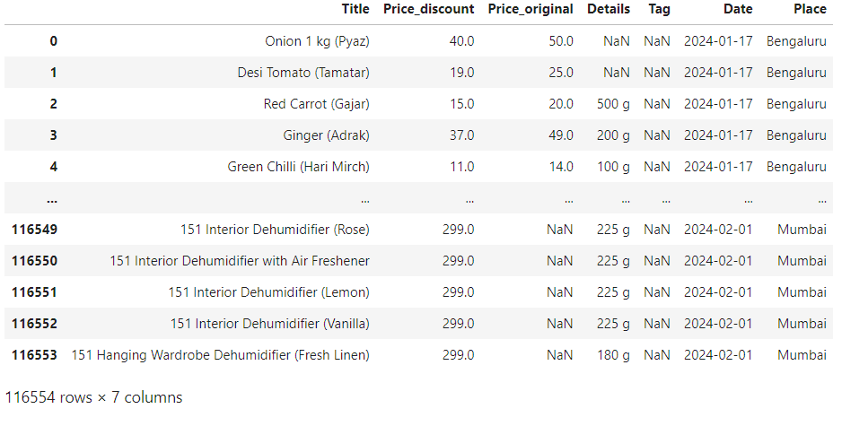The width and height of the screenshot is (868, 426).
Task: Select the row index 0 label
Action: tap(53, 41)
